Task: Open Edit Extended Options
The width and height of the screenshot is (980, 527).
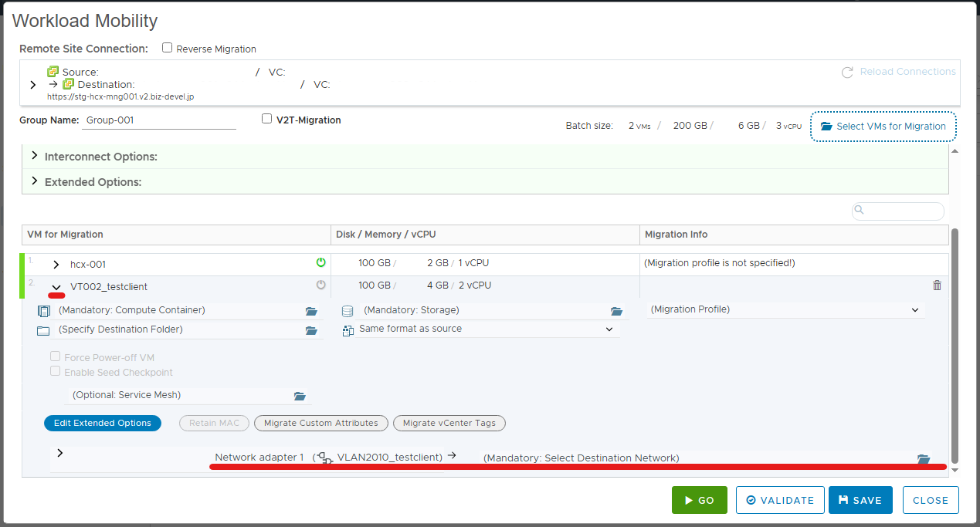Action: 103,423
